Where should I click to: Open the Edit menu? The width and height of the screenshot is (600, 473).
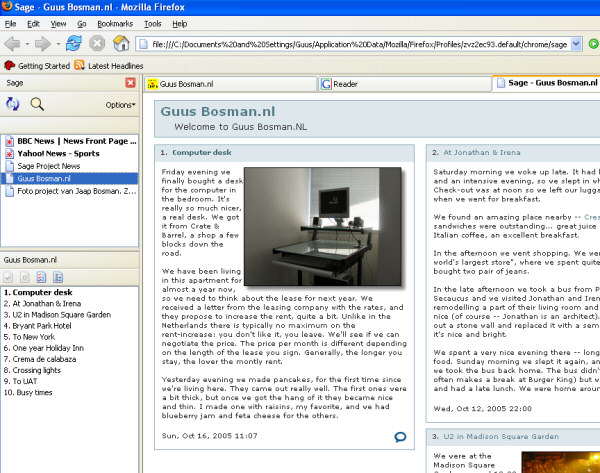pyautogui.click(x=33, y=24)
